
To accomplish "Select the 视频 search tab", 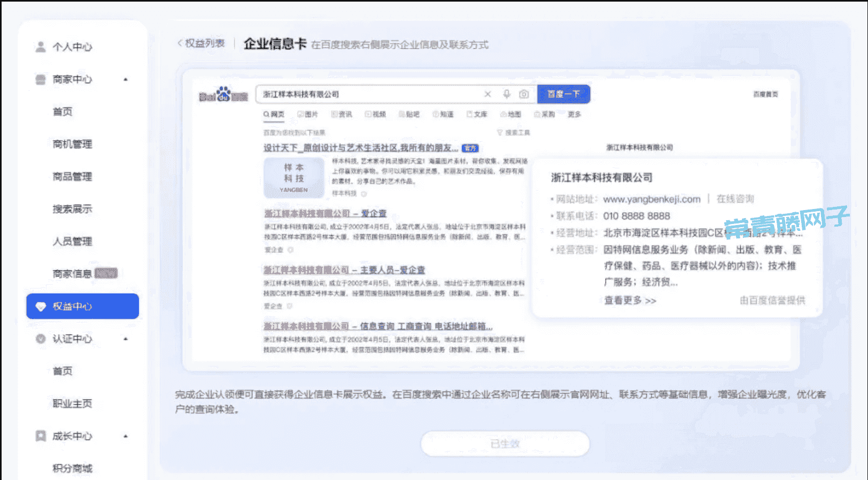I will pyautogui.click(x=375, y=114).
